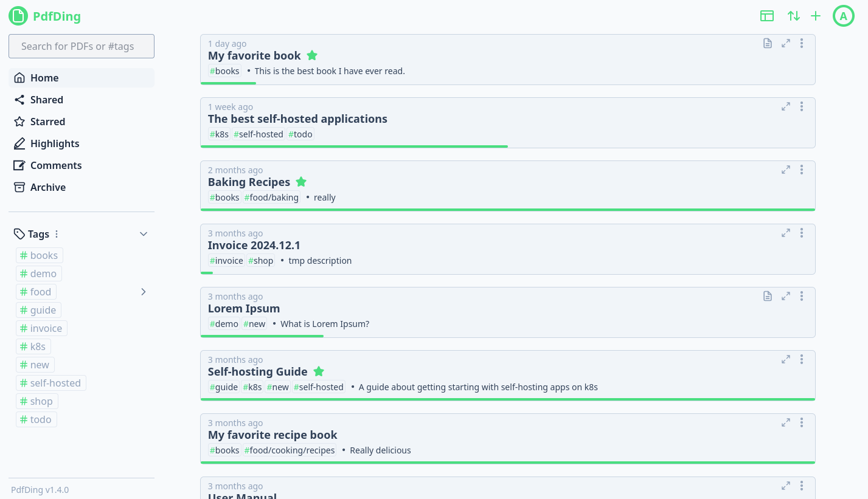868x499 pixels.
Task: Open the sorting arrows icon
Action: click(793, 16)
